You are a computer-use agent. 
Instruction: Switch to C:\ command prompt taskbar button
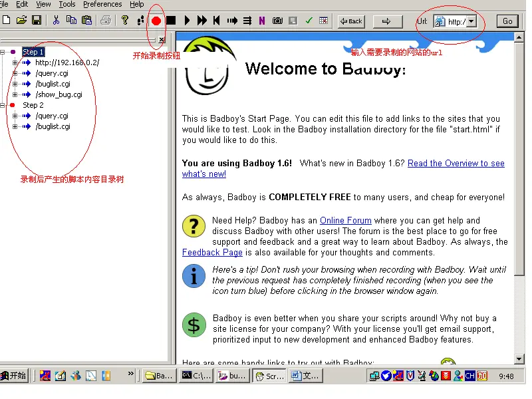pyautogui.click(x=196, y=376)
